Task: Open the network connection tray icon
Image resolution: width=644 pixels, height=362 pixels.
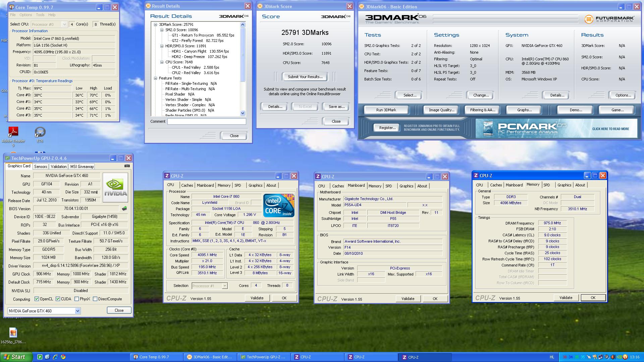Action: pyautogui.click(x=601, y=357)
